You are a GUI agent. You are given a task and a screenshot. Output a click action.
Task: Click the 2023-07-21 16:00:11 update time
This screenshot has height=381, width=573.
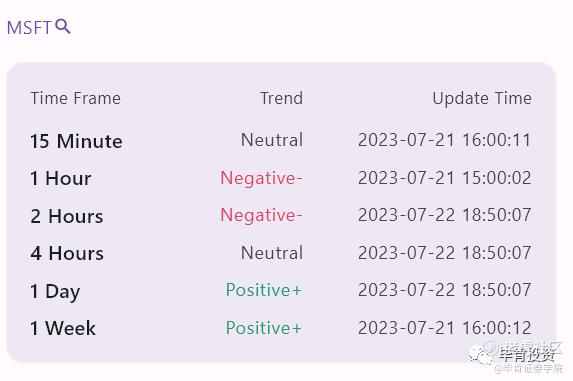[444, 140]
